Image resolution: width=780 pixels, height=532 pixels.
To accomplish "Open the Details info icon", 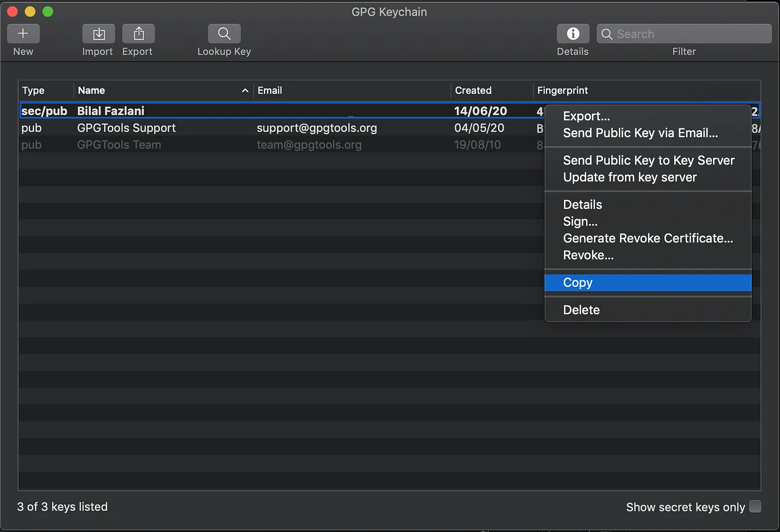I will pyautogui.click(x=573, y=34).
